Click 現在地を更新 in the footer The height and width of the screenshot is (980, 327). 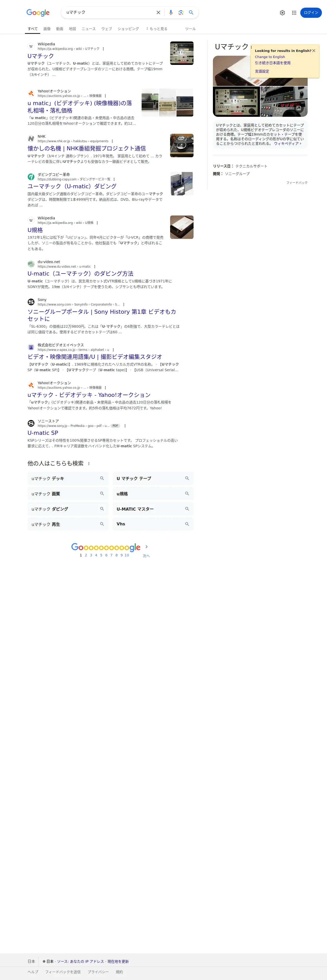pyautogui.click(x=118, y=962)
